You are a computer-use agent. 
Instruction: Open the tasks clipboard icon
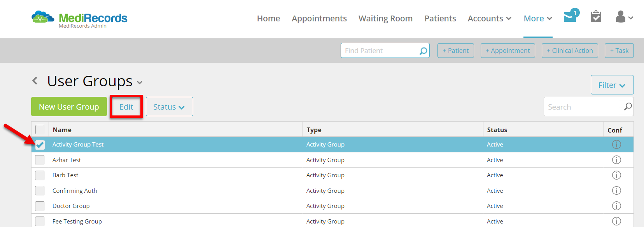[x=596, y=16]
